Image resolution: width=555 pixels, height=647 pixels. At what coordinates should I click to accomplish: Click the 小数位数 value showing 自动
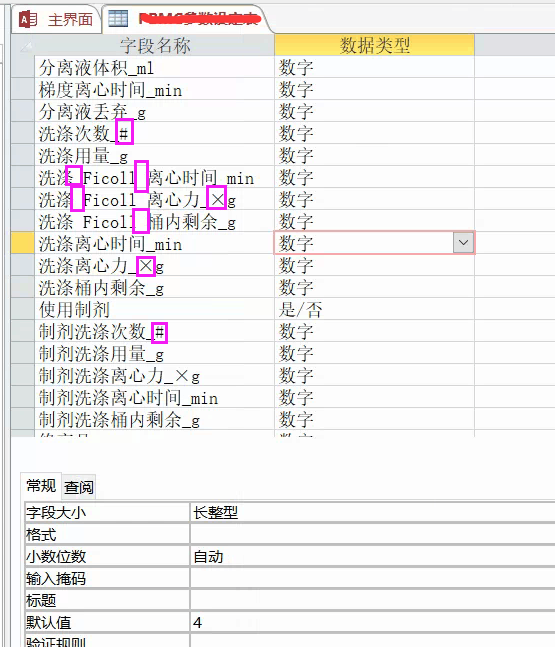[x=373, y=557]
